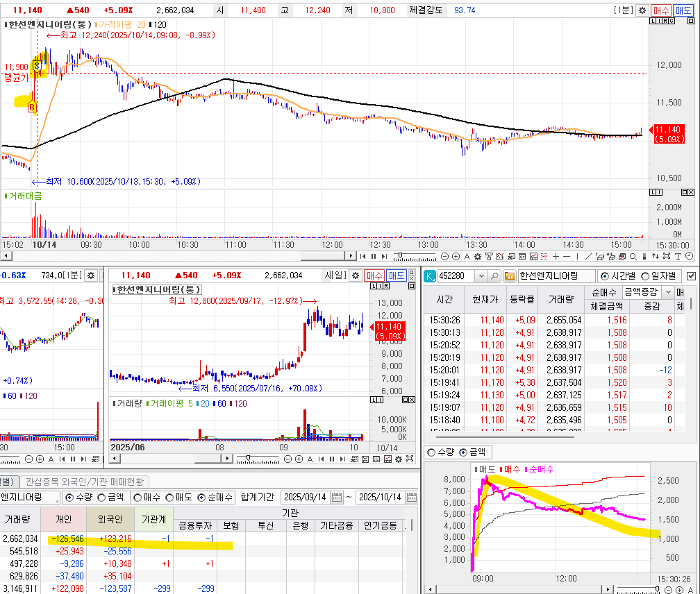Open the data table icon in minute chart toolbar
Viewport: 700px width, 594px height.
point(522,257)
